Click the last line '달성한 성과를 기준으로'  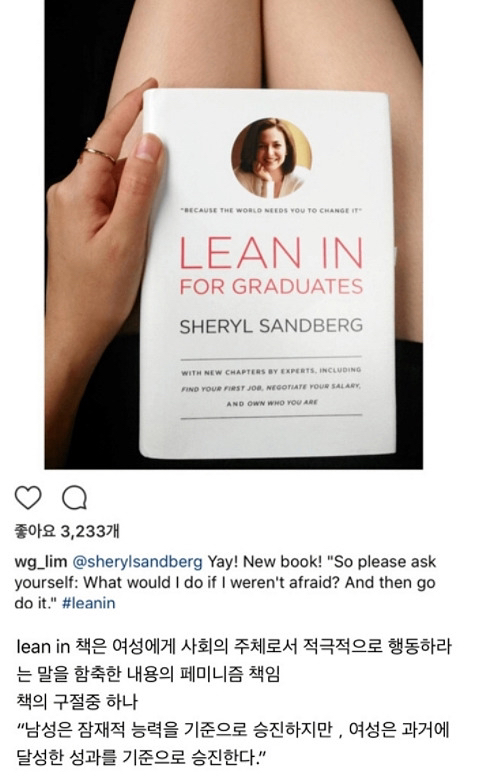tap(141, 756)
